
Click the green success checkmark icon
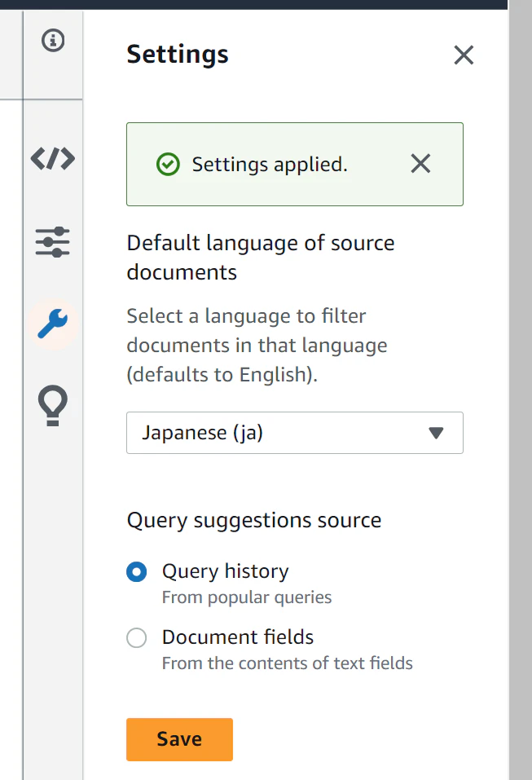click(x=168, y=165)
